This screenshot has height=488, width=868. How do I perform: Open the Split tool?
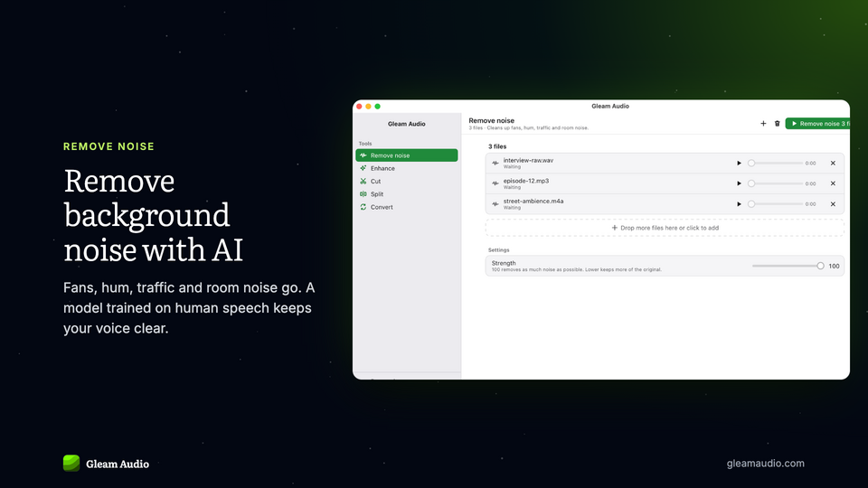tap(406, 194)
